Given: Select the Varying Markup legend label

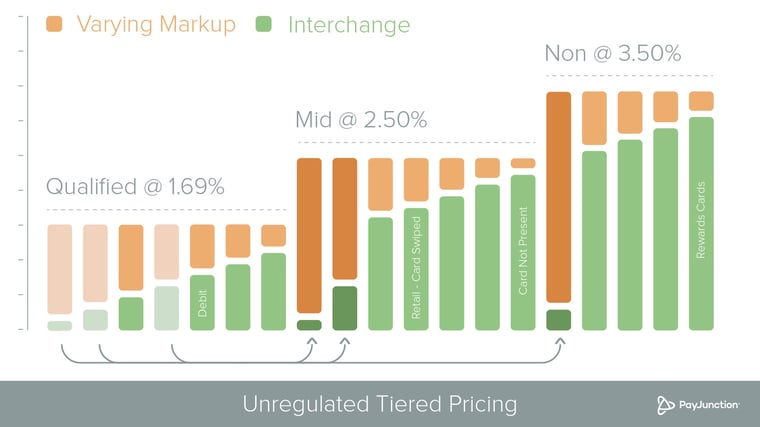Looking at the screenshot, I should pyautogui.click(x=156, y=24).
